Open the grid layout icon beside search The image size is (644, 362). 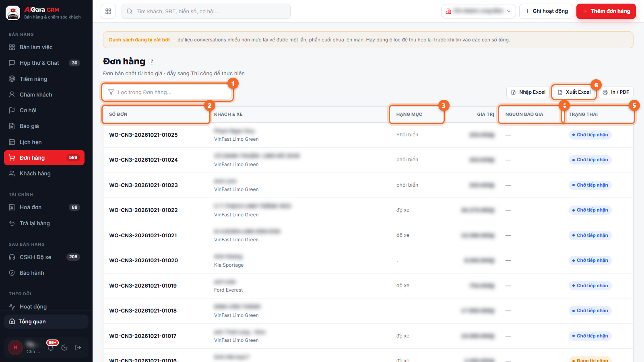[108, 11]
